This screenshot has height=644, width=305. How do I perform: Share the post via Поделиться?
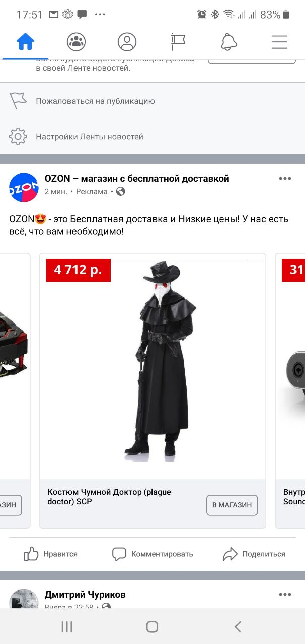254,554
